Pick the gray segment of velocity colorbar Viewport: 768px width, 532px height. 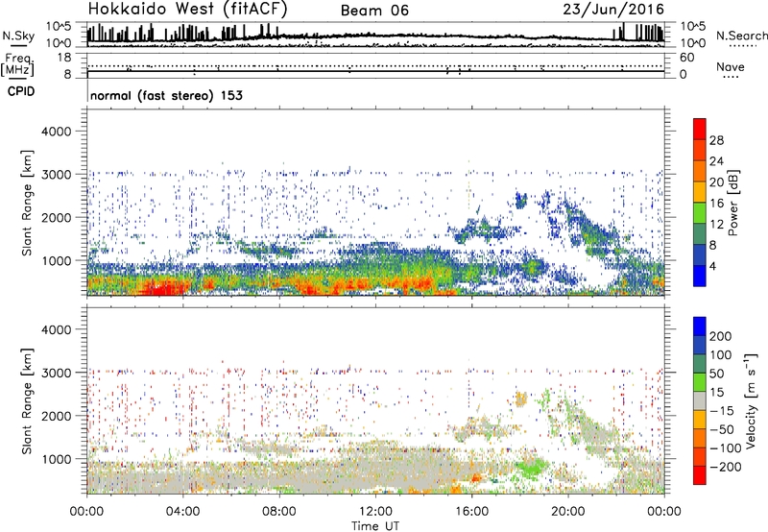[700, 400]
